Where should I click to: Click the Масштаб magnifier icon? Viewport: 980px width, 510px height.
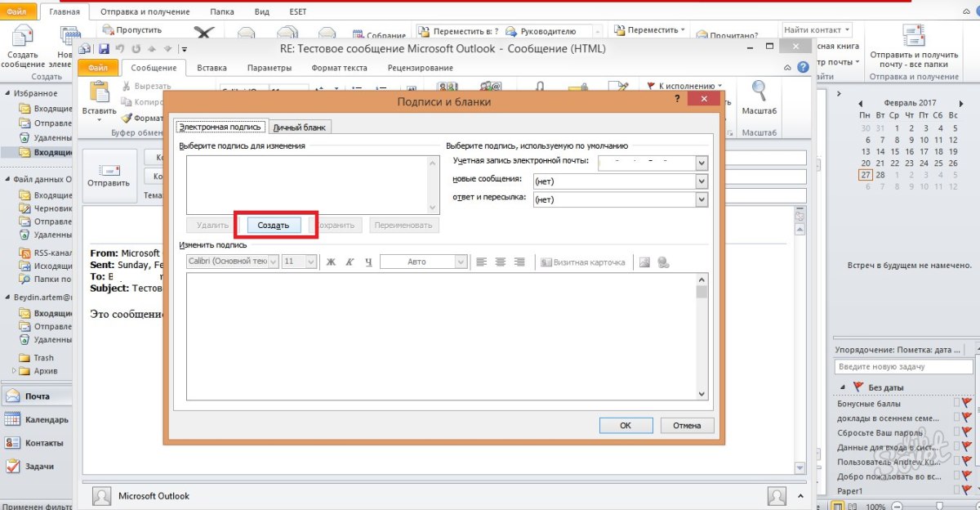(x=759, y=92)
